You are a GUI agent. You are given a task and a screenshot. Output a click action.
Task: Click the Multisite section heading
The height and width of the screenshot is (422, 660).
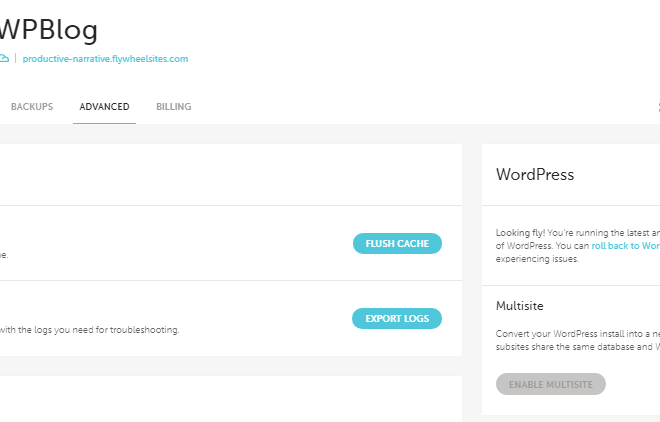tap(519, 306)
